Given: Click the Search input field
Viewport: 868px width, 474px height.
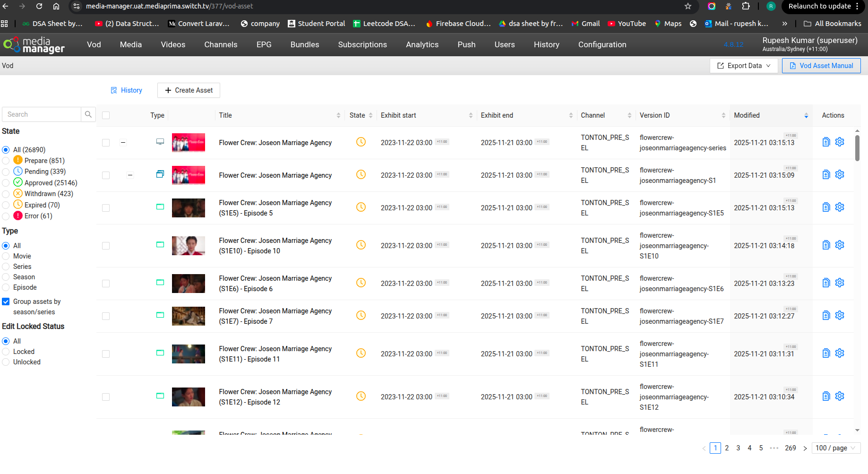Looking at the screenshot, I should (42, 114).
